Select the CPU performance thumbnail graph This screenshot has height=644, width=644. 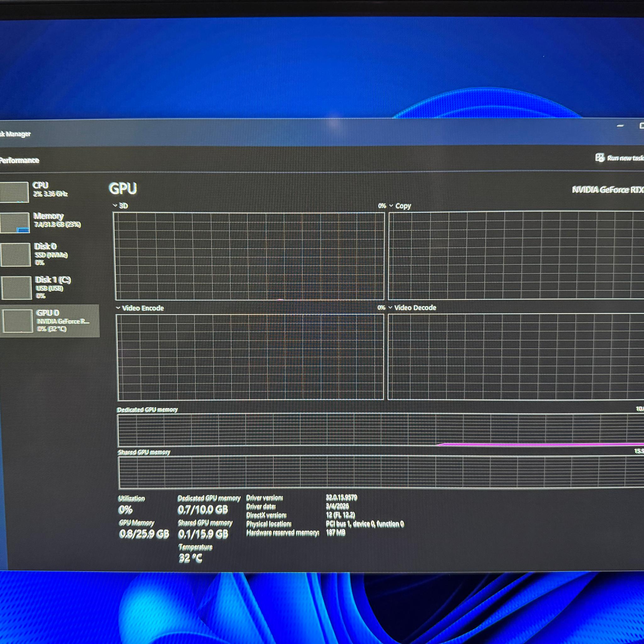tap(14, 192)
